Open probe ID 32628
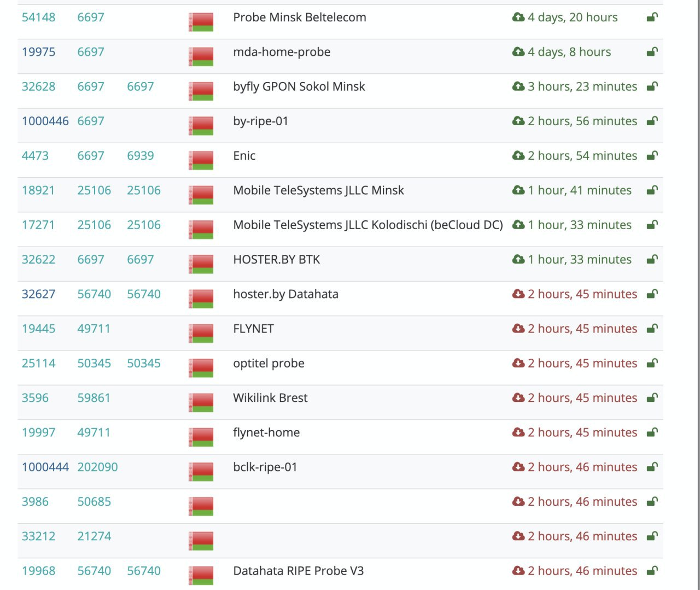The width and height of the screenshot is (700, 590). click(x=38, y=86)
